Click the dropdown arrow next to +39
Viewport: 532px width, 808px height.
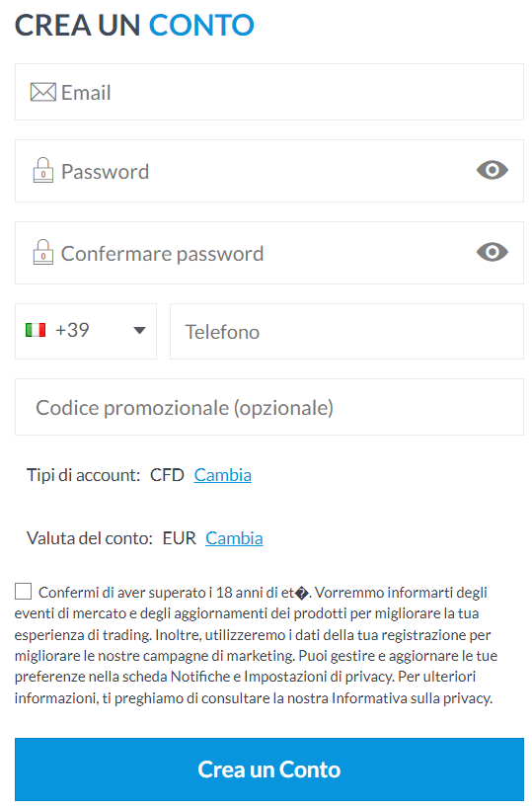[x=139, y=330]
